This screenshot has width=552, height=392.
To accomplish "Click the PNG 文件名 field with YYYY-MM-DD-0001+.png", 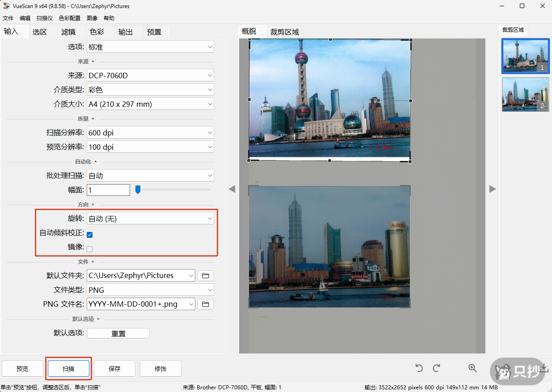I will pos(141,304).
